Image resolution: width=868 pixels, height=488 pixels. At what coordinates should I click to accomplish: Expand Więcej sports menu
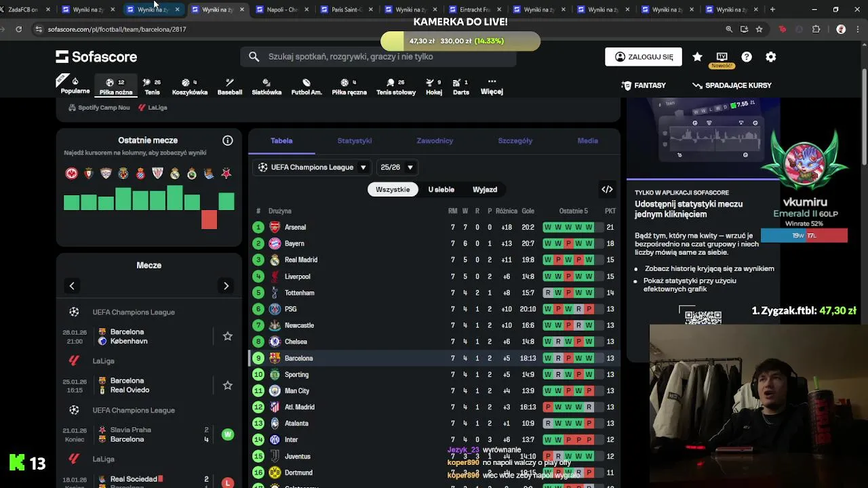(x=492, y=86)
